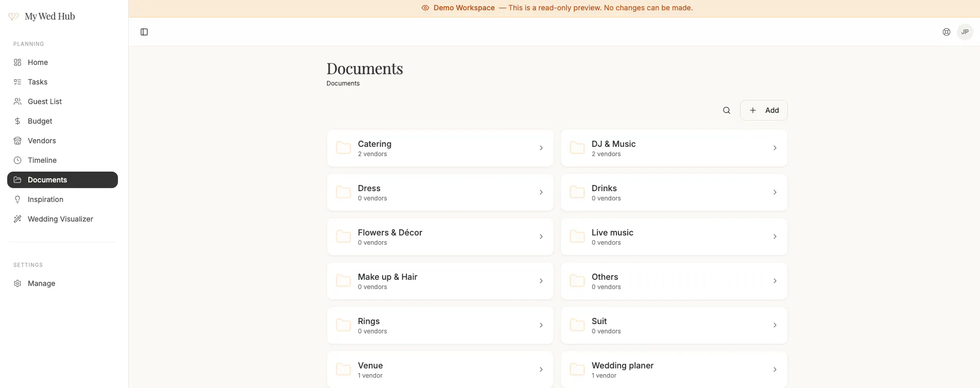
Task: Click the Tasks checklist icon
Action: (18, 82)
